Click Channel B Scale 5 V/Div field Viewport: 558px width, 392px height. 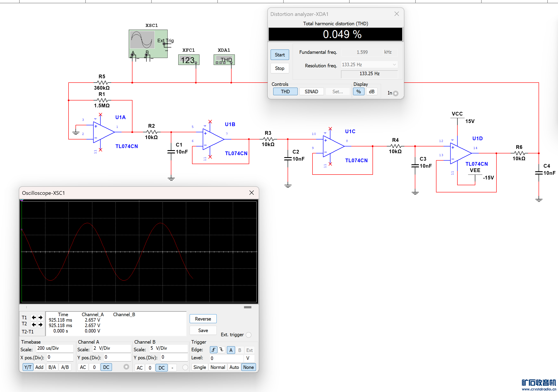point(168,348)
